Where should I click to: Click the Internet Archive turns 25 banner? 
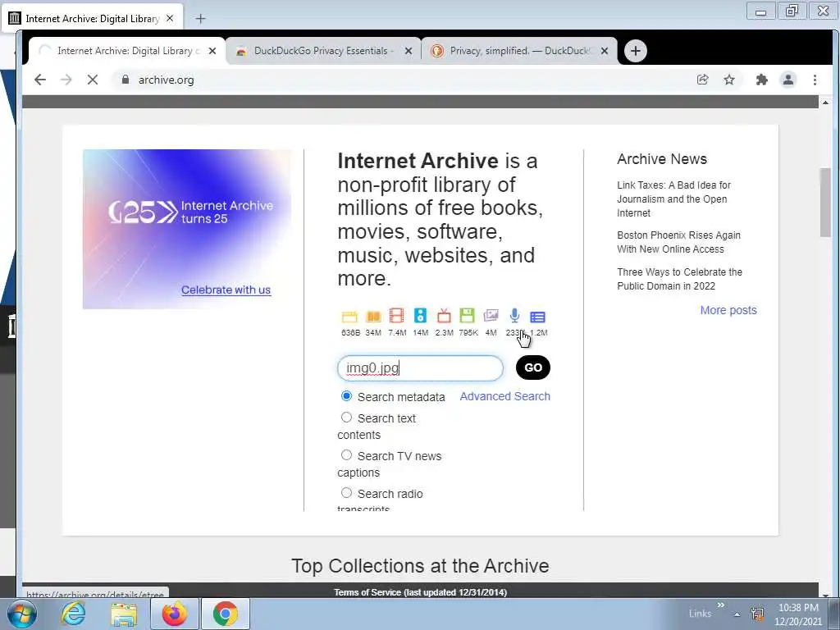[187, 230]
